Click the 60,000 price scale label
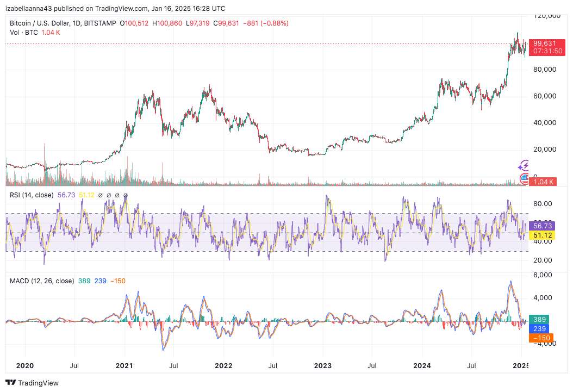The width and height of the screenshot is (573, 392). click(545, 96)
